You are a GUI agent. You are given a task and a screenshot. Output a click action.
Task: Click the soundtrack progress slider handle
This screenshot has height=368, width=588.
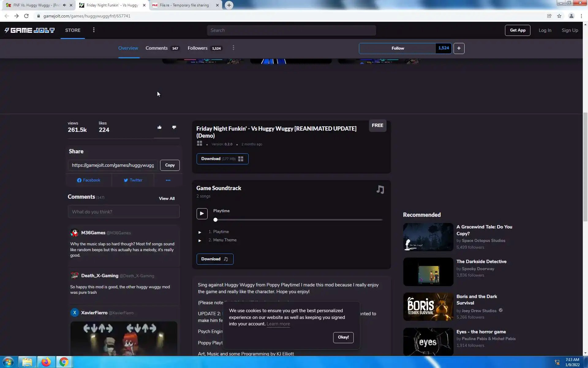coord(215,220)
